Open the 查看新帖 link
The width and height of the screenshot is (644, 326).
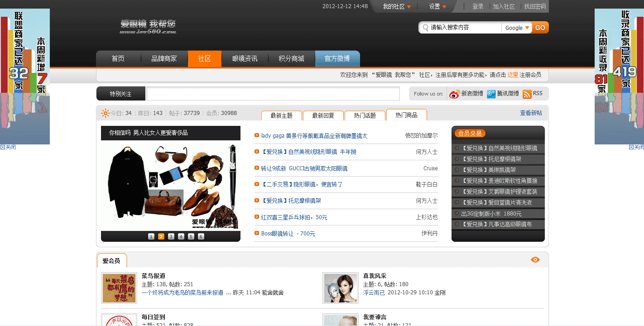click(x=531, y=113)
